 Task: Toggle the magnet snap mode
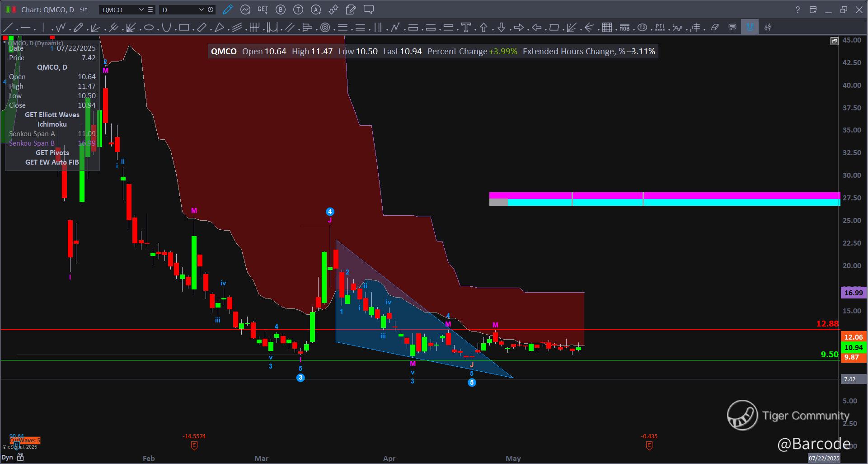point(750,28)
